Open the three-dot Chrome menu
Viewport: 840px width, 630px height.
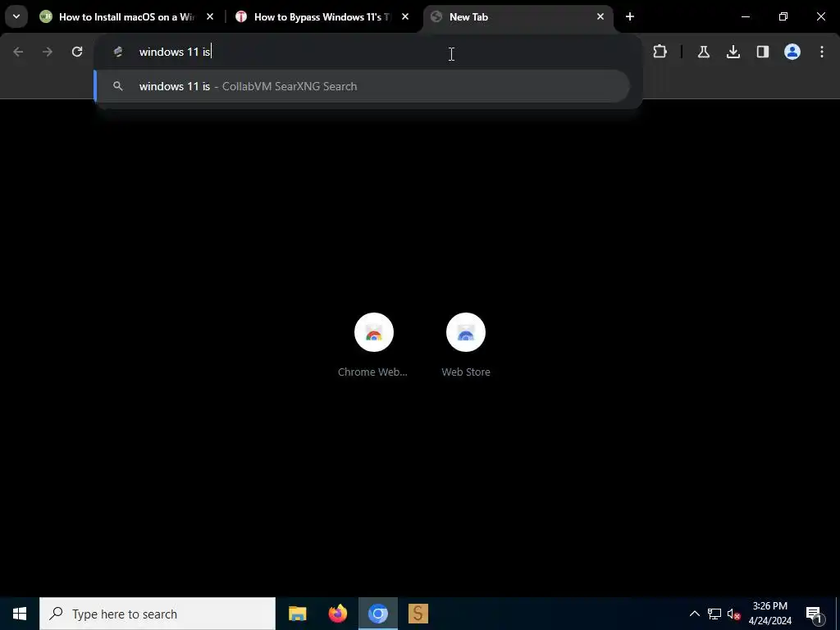coord(822,52)
